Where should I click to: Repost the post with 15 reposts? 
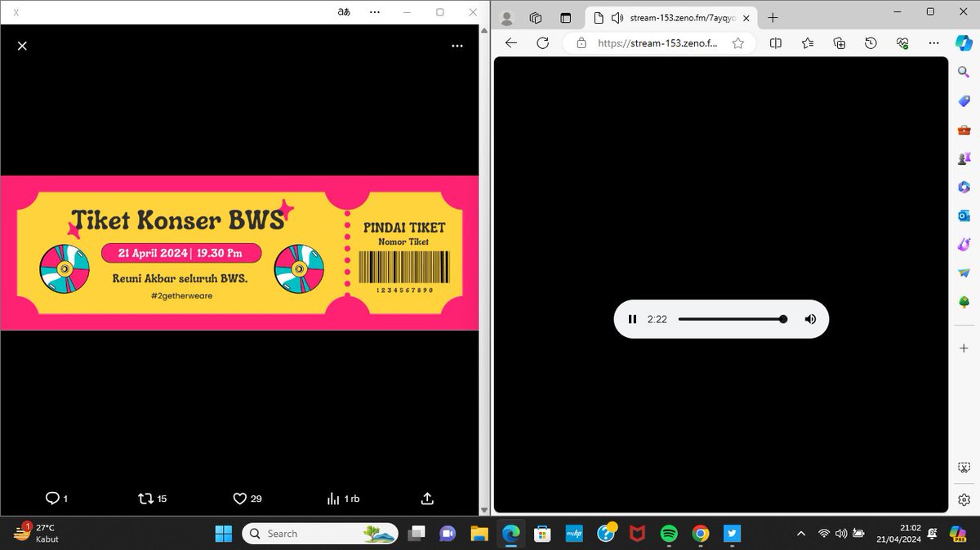pyautogui.click(x=153, y=498)
